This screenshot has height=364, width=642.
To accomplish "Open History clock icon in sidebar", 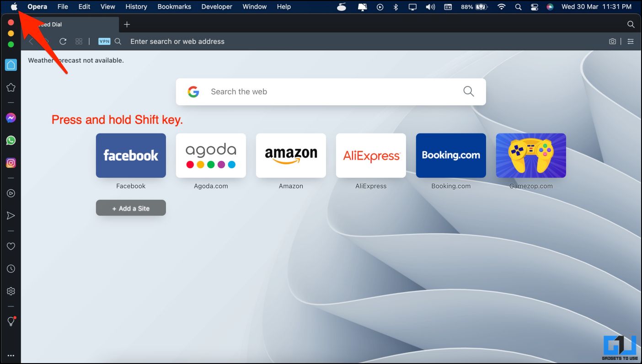I will click(x=11, y=269).
